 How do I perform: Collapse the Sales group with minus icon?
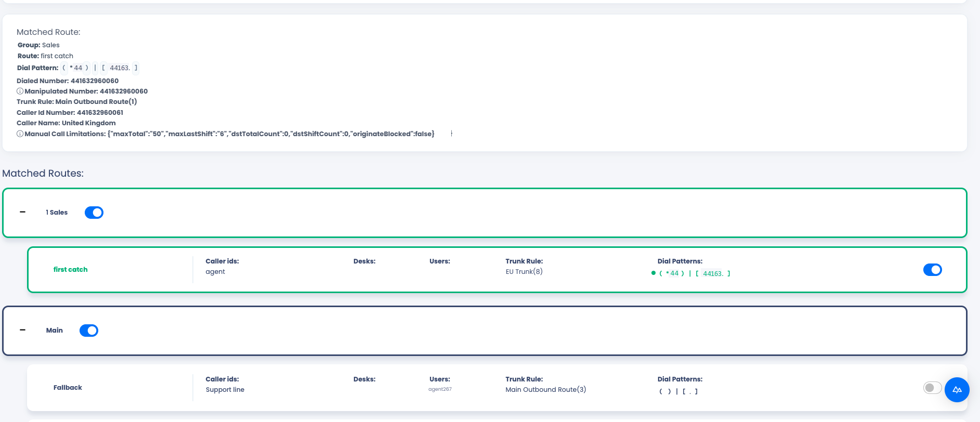click(x=23, y=212)
